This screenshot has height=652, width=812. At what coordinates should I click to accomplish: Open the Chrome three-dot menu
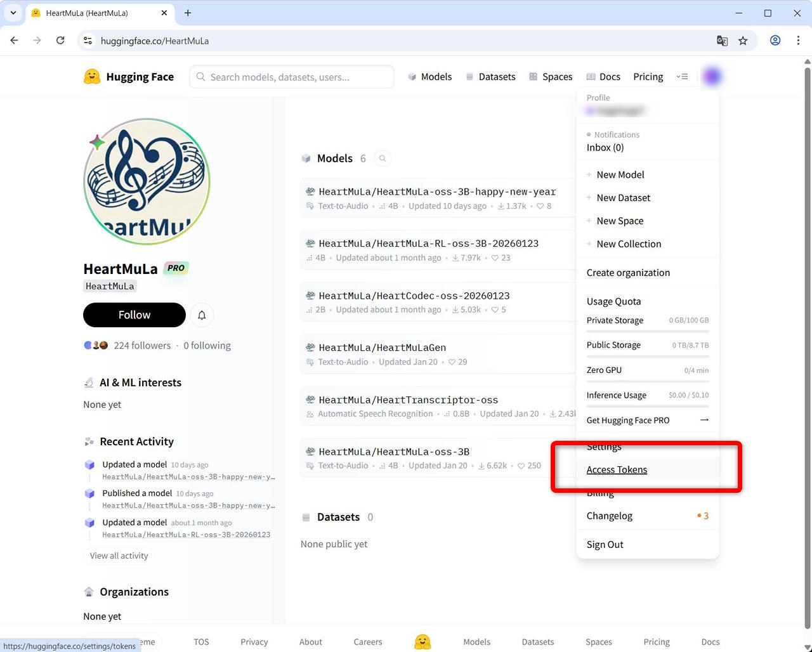[x=798, y=41]
